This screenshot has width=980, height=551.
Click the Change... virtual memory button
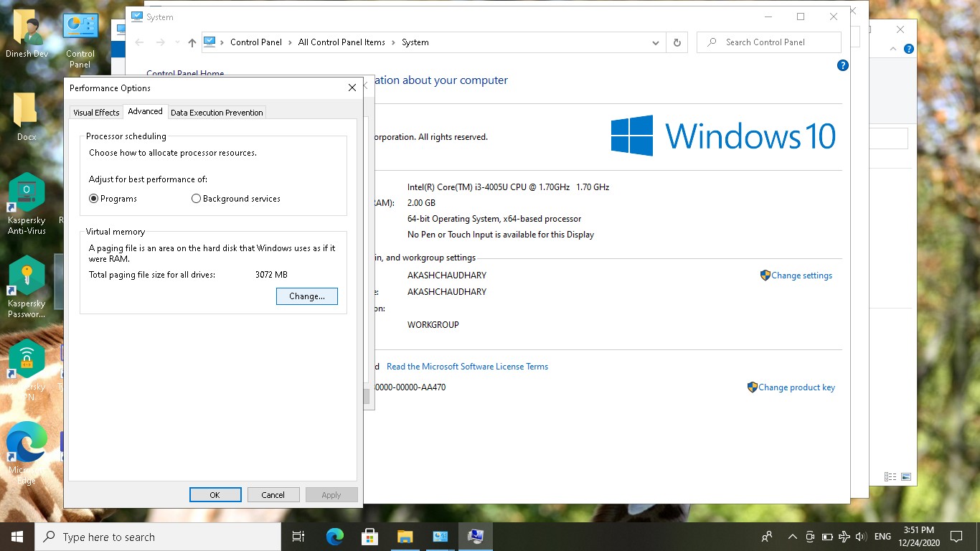(306, 296)
